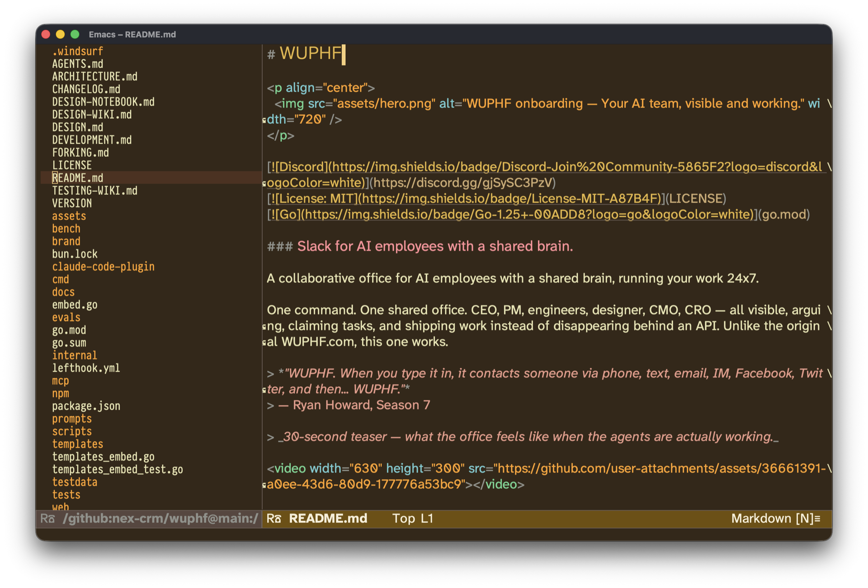Viewport: 868px width, 588px height.
Task: Select the scripts directory
Action: pos(72,431)
